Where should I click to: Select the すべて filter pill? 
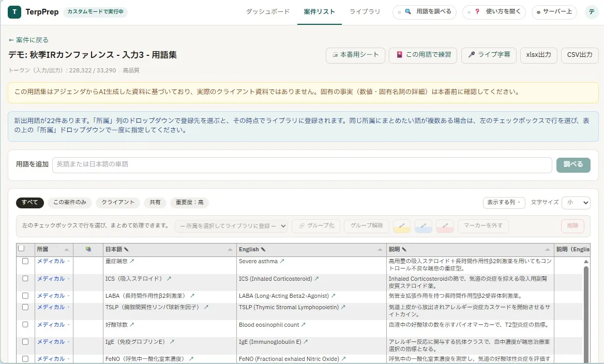point(29,202)
